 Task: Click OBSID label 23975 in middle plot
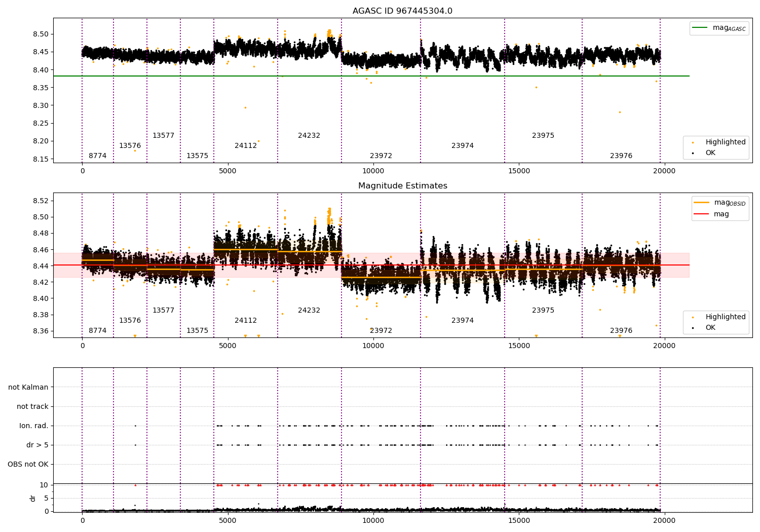tap(543, 311)
